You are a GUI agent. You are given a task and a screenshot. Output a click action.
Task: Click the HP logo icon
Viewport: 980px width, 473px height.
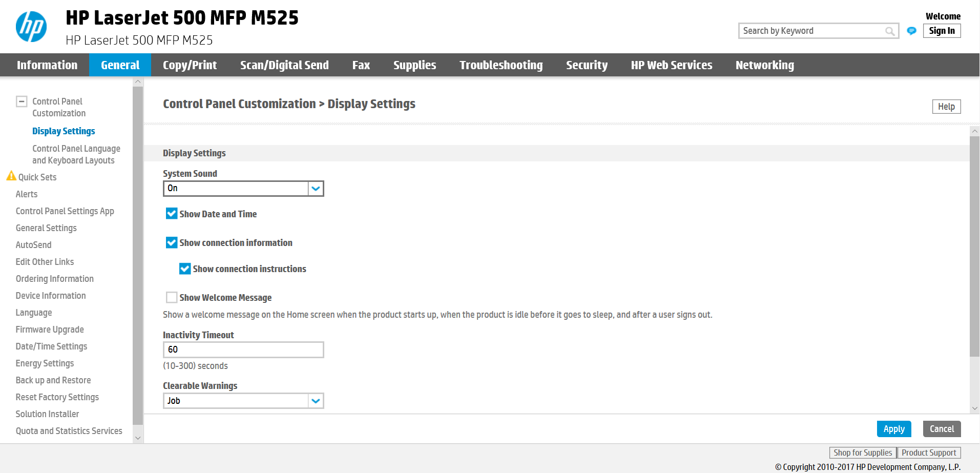click(x=31, y=27)
